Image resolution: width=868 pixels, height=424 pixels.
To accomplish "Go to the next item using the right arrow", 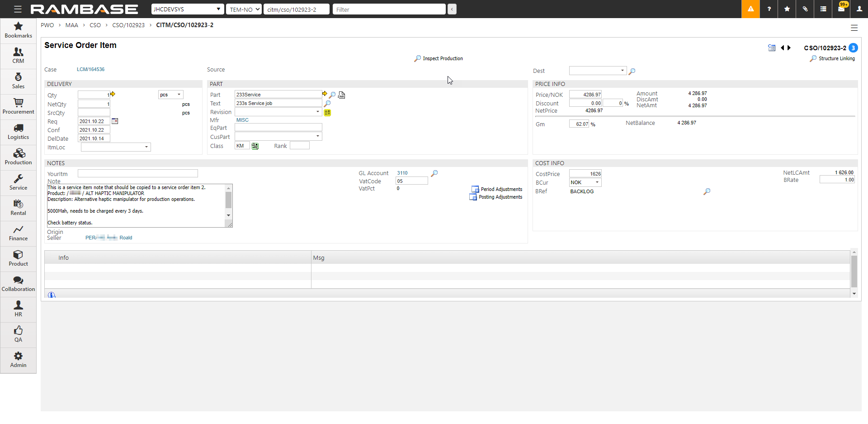I will pos(789,48).
